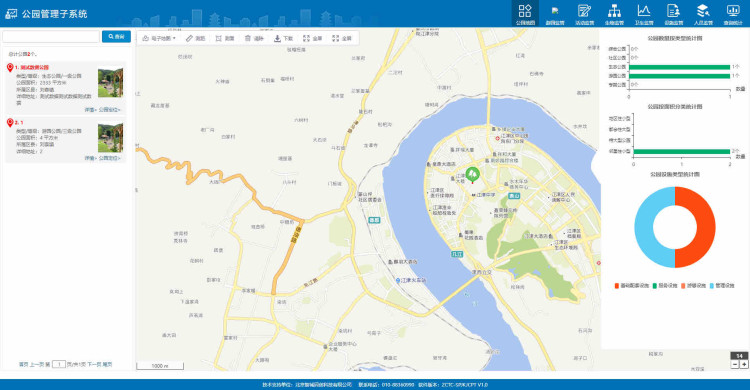Open the monitor bar-chart 查询统计 icon
Image resolution: width=750 pixels, height=390 pixels.
click(733, 13)
